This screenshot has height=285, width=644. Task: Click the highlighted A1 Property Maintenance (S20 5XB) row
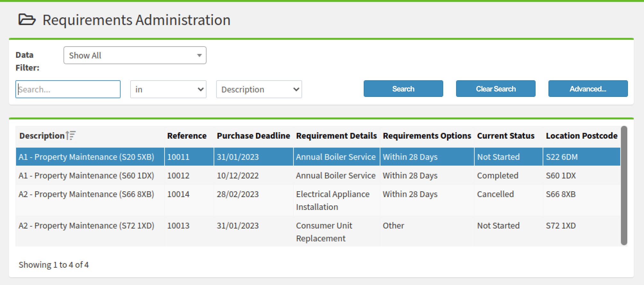click(86, 157)
